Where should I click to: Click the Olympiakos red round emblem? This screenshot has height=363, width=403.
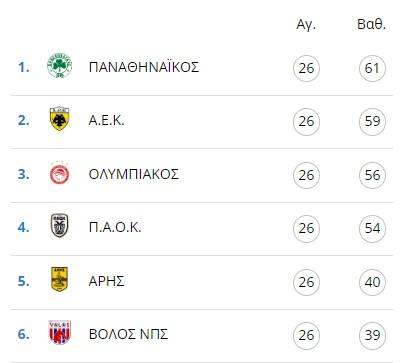(59, 174)
